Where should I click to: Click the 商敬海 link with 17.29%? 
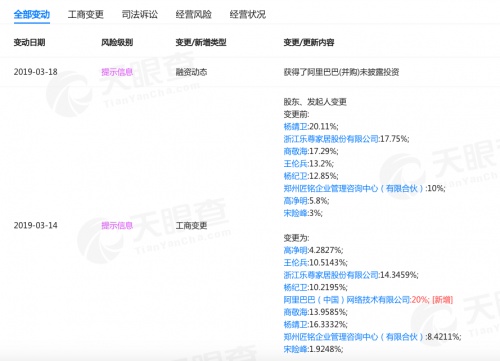tap(296, 151)
